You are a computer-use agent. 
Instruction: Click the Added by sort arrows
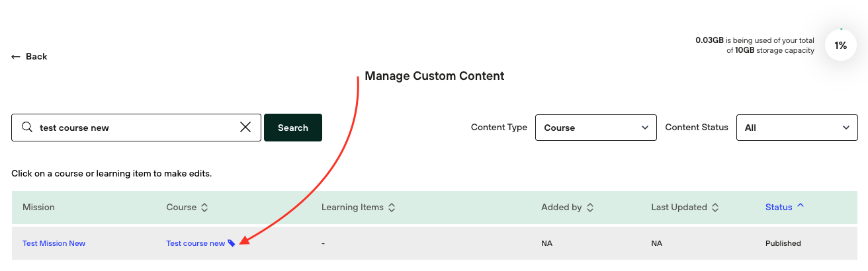(x=590, y=208)
